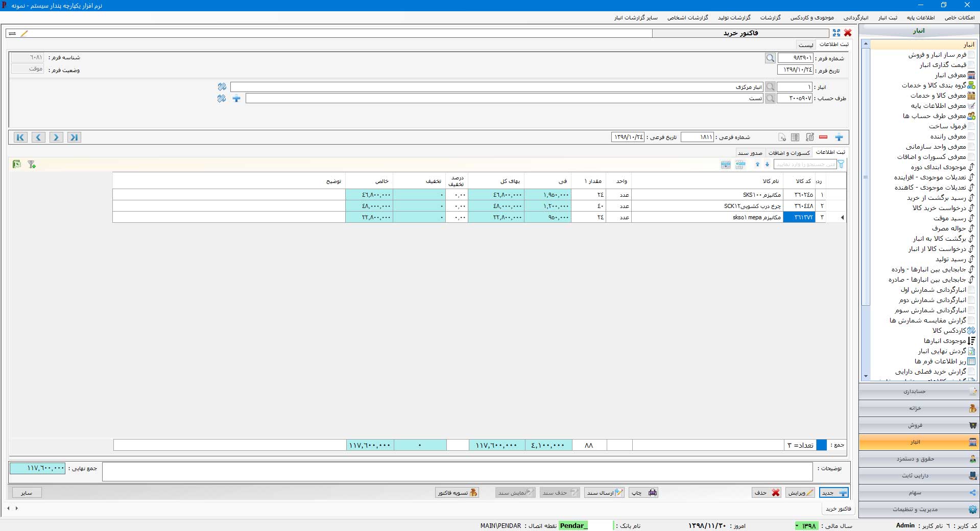
Task: Expand the مدیریت و تنظیمات module panel
Action: coord(919,510)
